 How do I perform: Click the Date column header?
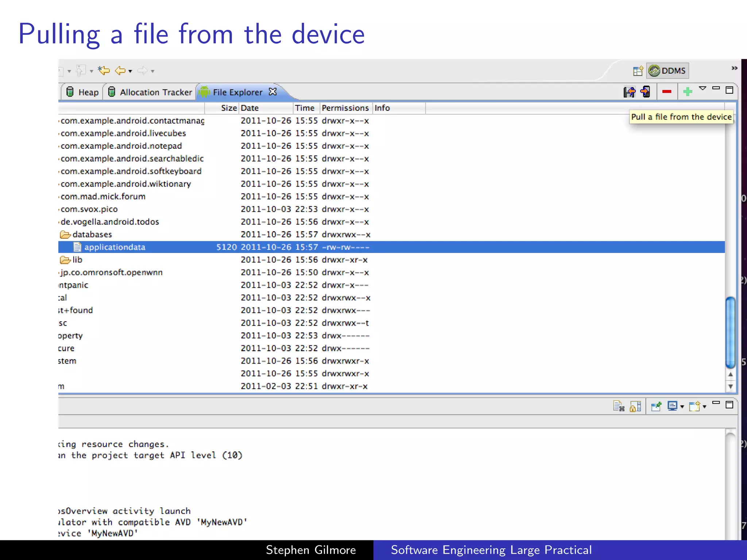pos(266,108)
